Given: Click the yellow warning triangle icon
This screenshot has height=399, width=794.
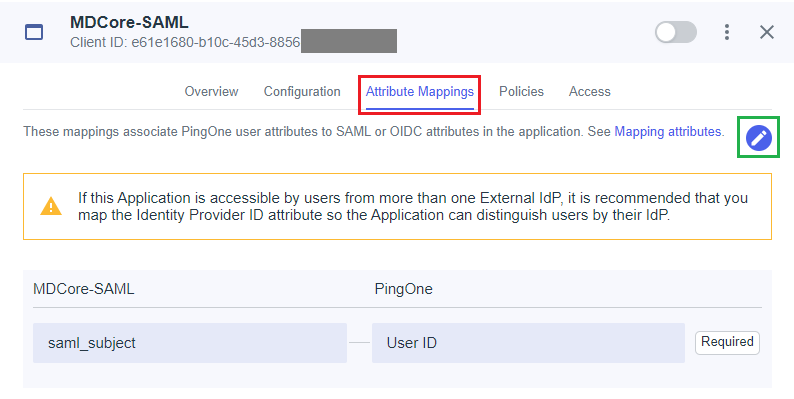Looking at the screenshot, I should [x=51, y=206].
